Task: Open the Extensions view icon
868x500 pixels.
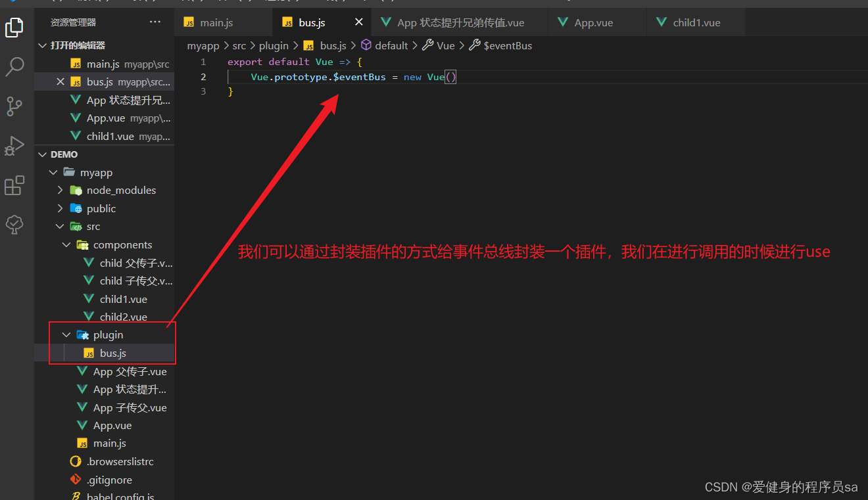Action: click(14, 185)
